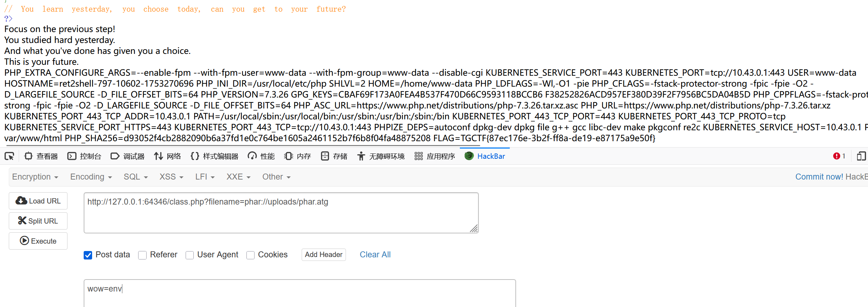Expand the XSS dropdown menu
868x307 pixels.
pyautogui.click(x=172, y=177)
